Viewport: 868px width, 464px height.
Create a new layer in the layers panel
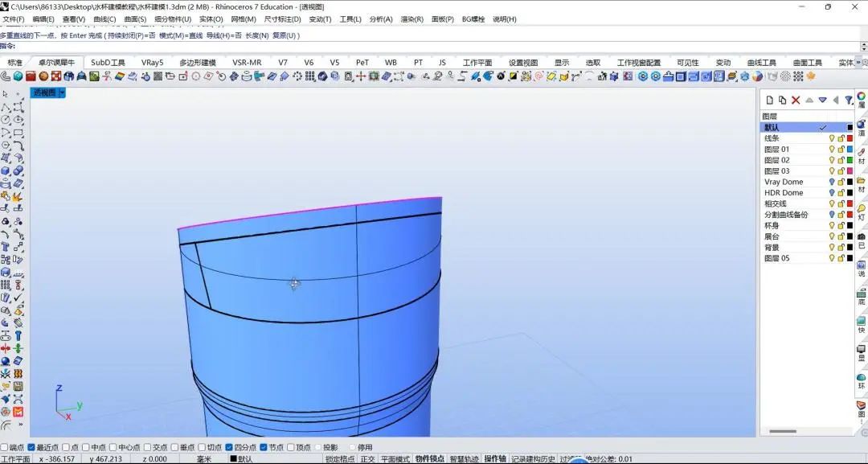coord(769,101)
